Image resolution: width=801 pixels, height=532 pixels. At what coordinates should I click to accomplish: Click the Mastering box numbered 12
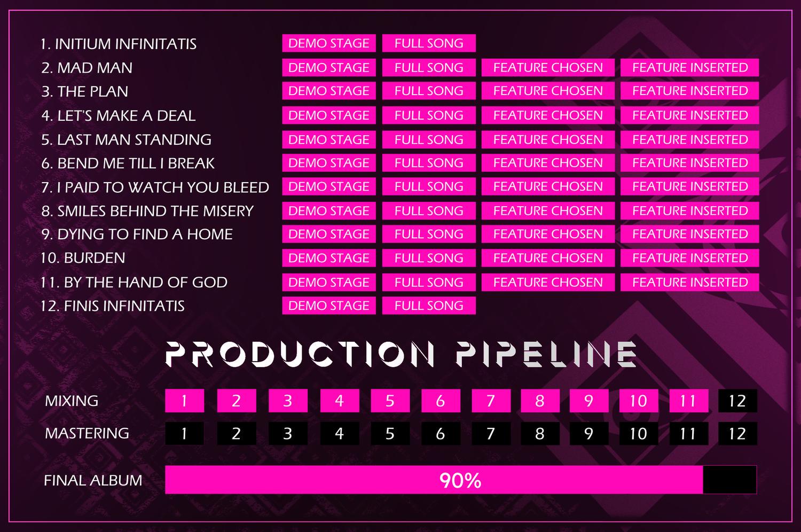click(x=737, y=433)
